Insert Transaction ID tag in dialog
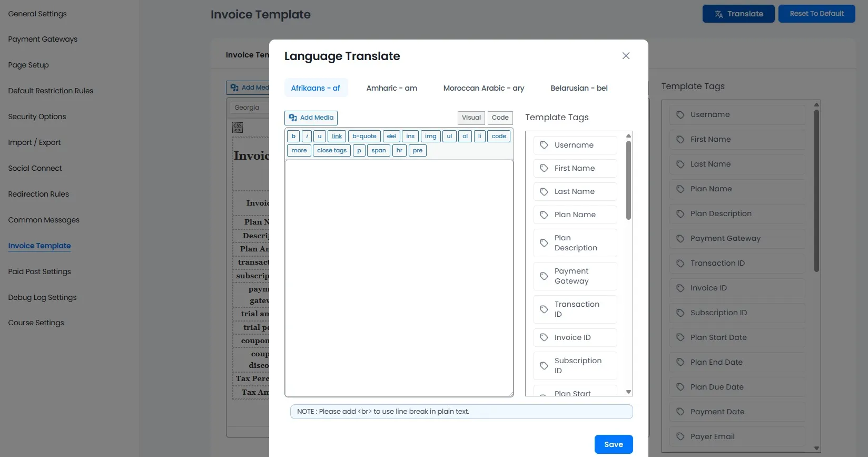Screen dimensions: 868x457 [x=575, y=309]
